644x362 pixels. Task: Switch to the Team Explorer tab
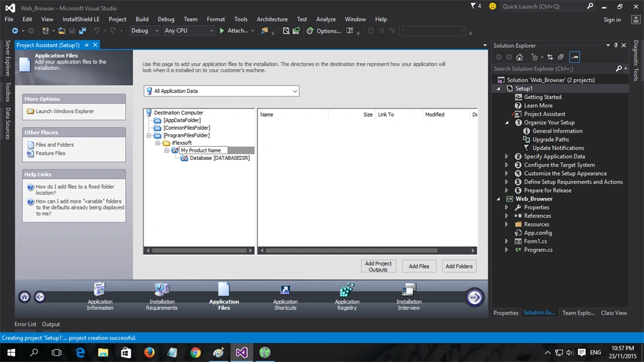pos(579,313)
